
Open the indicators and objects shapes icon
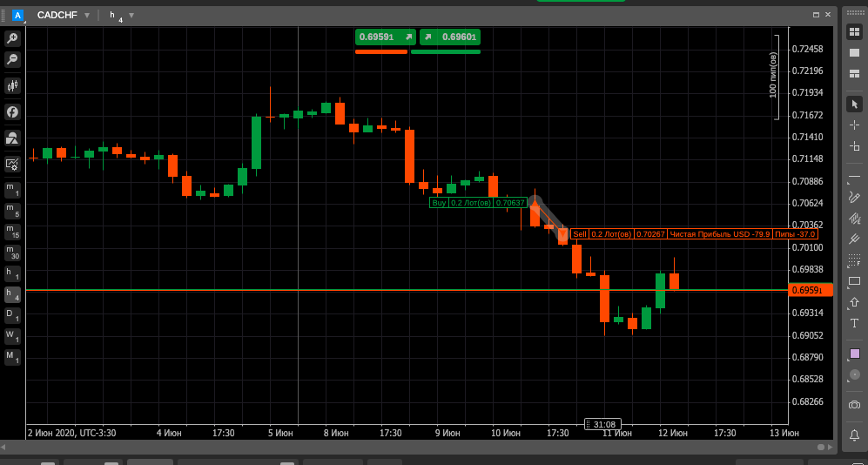(12, 138)
